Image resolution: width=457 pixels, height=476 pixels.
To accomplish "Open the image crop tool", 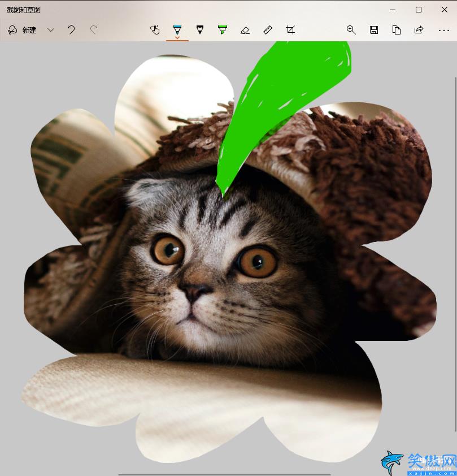I will pos(290,30).
